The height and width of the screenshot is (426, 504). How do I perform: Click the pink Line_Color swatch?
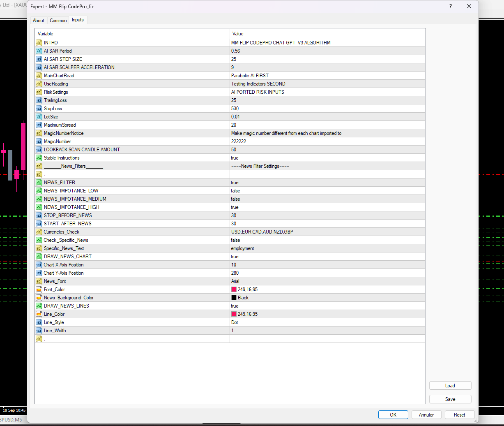coord(234,314)
